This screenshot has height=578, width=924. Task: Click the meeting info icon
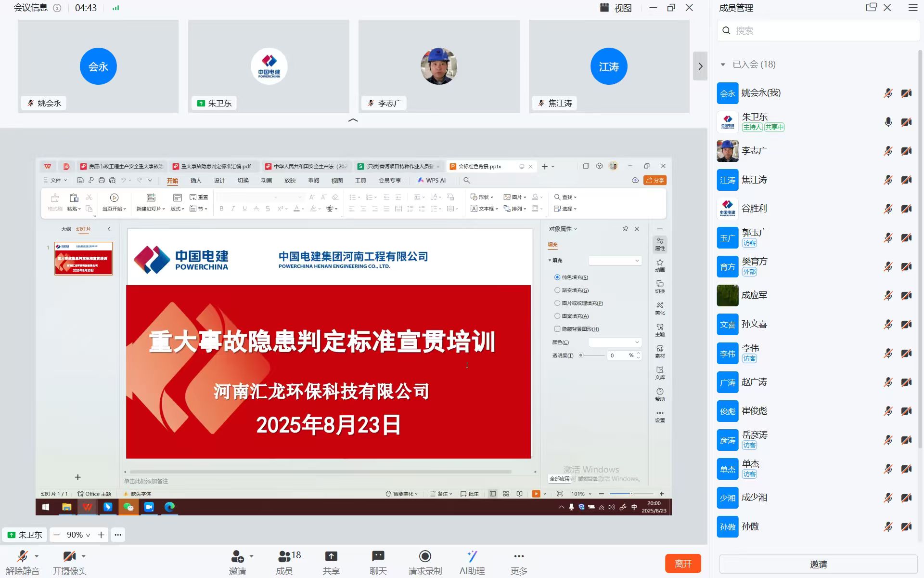[57, 8]
